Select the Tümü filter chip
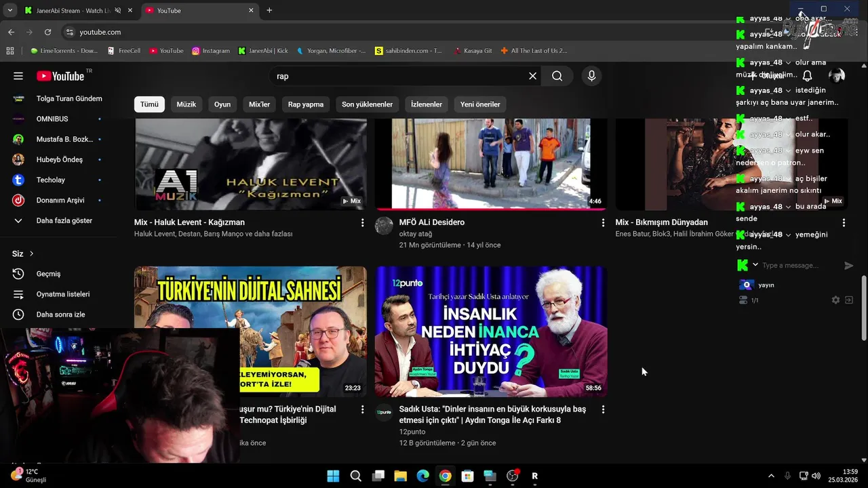 [x=149, y=104]
